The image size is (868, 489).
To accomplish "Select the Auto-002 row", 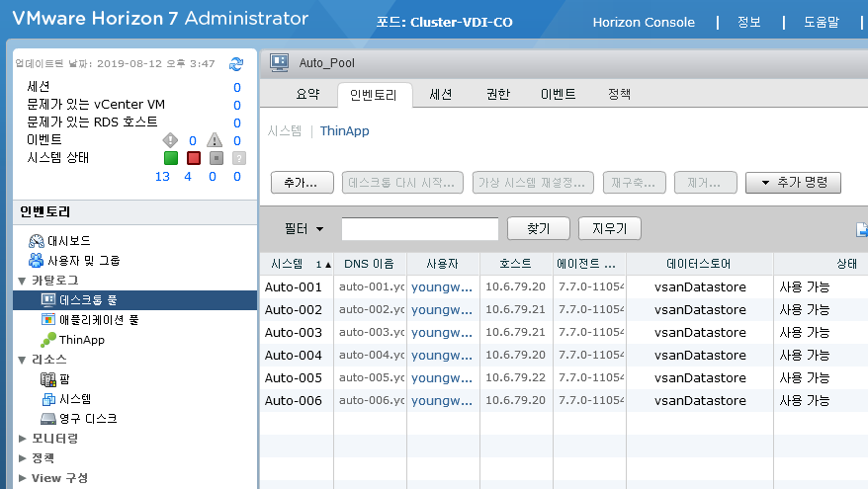I will coord(564,309).
